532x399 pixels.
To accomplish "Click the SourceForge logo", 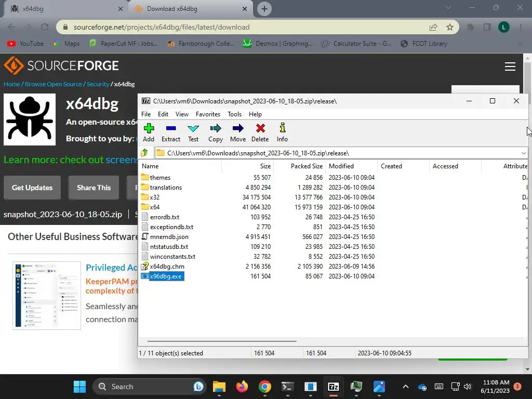I will [61, 65].
